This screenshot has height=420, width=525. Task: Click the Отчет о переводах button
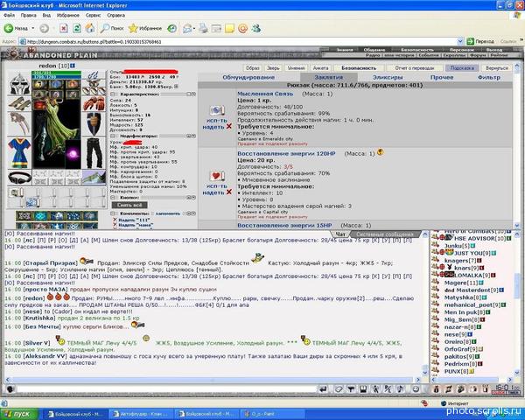[x=415, y=68]
